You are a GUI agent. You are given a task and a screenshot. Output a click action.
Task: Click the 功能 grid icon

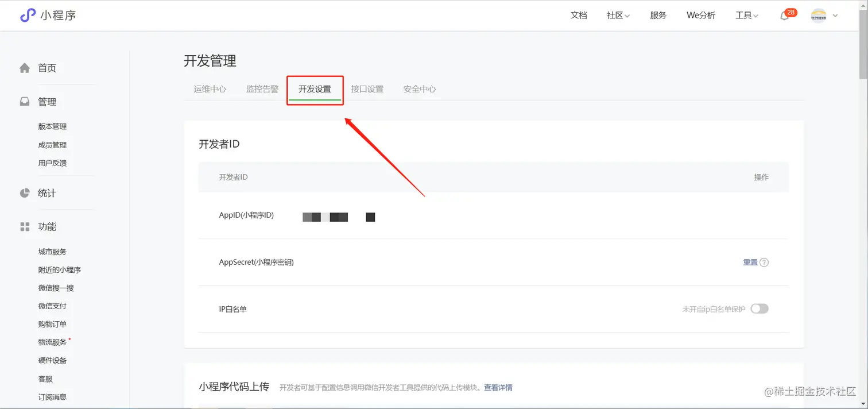click(25, 227)
